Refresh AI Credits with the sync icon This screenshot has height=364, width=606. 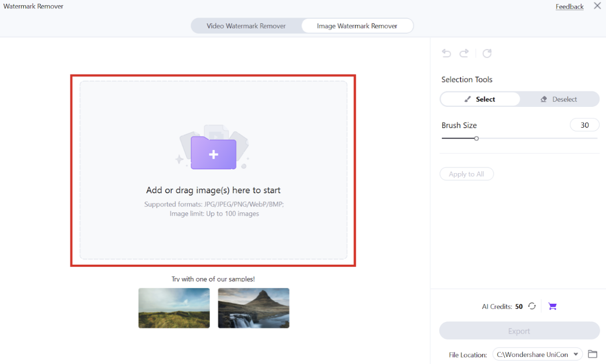532,306
